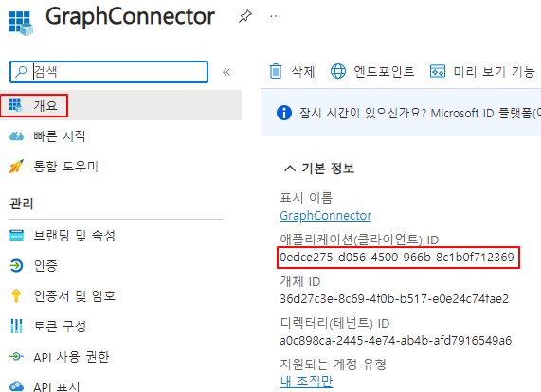Click the GraphConnector page title

click(x=131, y=16)
